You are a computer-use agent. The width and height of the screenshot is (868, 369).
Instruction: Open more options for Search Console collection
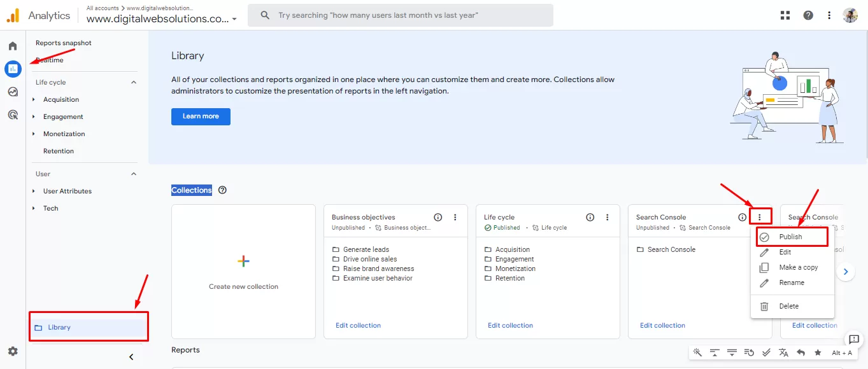click(759, 217)
